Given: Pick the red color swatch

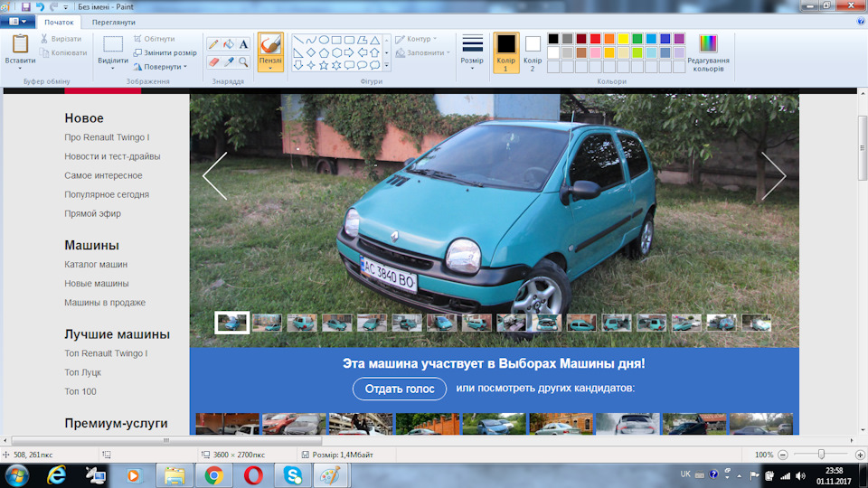Looking at the screenshot, I should click(x=595, y=39).
